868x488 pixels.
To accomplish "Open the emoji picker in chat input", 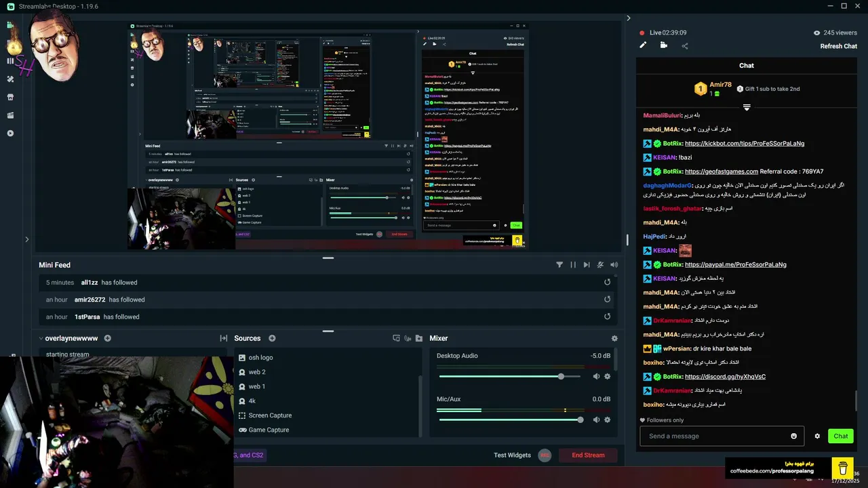I will (x=794, y=436).
